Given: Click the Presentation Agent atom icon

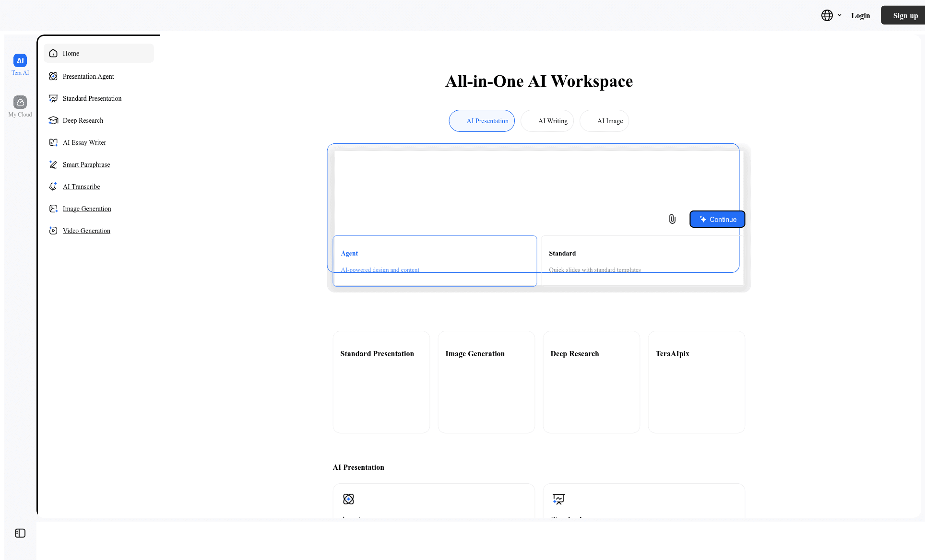Looking at the screenshot, I should tap(53, 76).
